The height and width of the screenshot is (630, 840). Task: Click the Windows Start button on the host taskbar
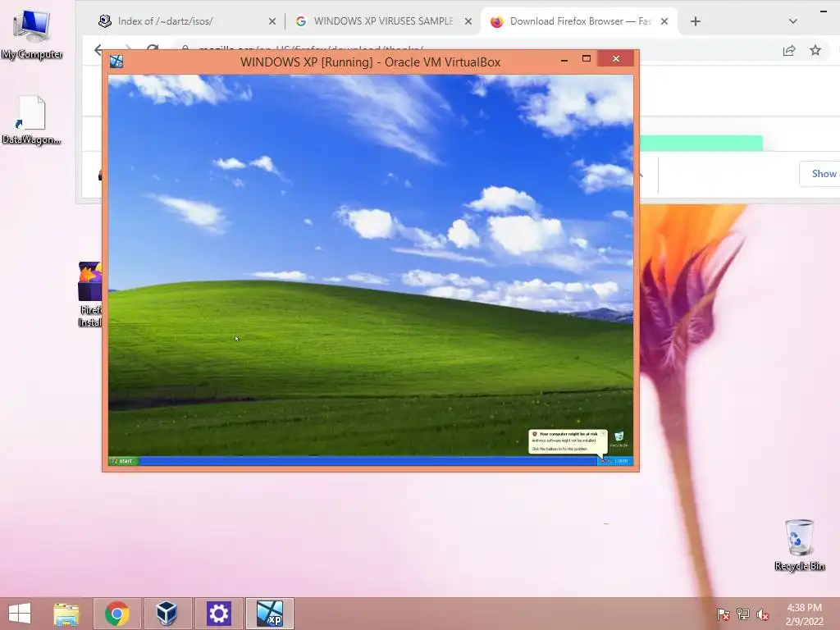20,614
